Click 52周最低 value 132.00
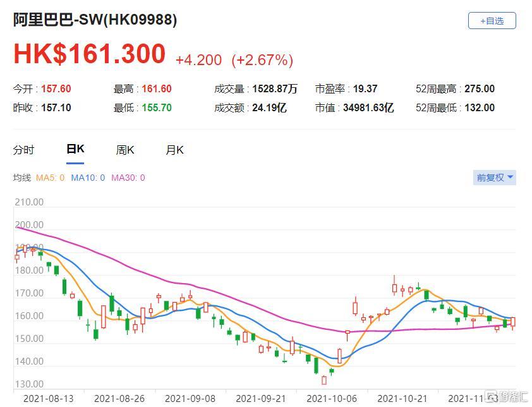 480,108
